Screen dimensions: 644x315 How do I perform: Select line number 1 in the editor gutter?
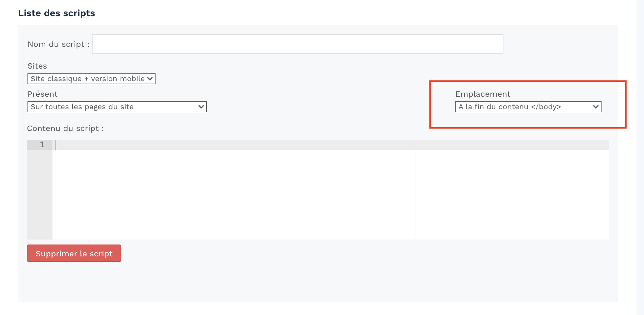42,145
